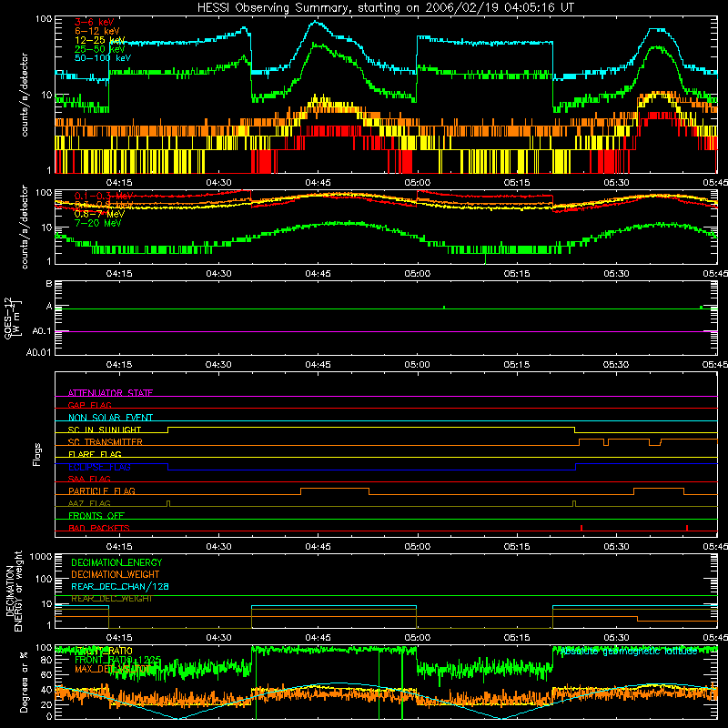Select the GAP_FLAG label
Viewport: 728px width, 728px height.
click(x=89, y=405)
